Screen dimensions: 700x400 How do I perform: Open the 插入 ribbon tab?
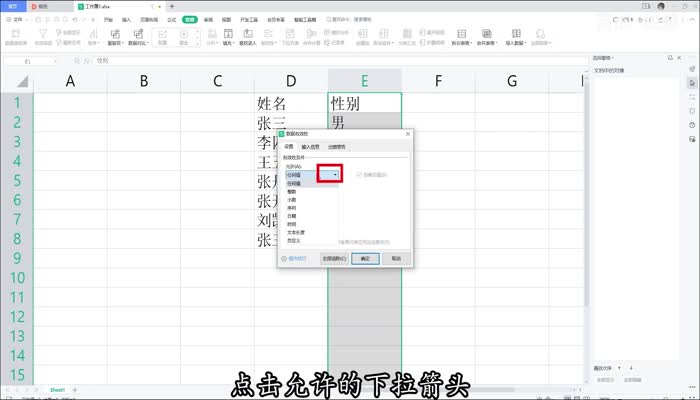pyautogui.click(x=127, y=19)
